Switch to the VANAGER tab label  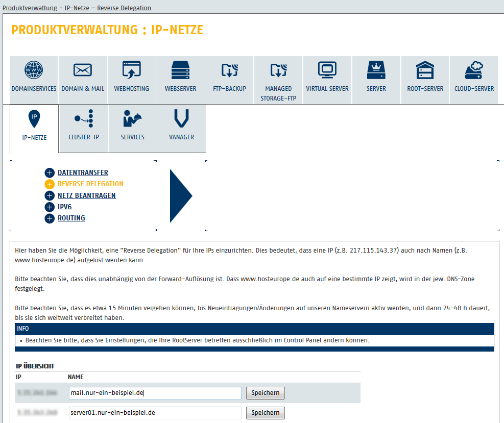pyautogui.click(x=182, y=137)
